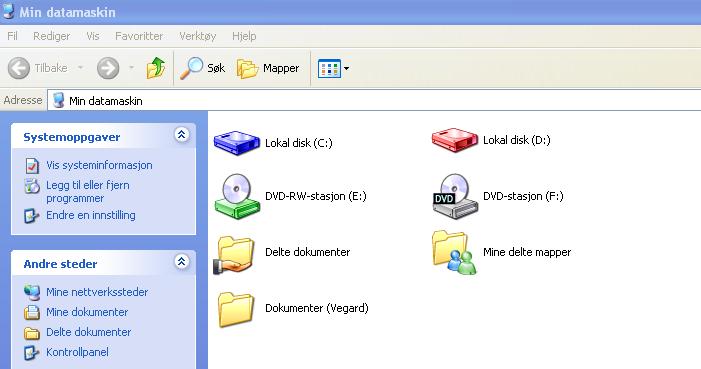The height and width of the screenshot is (369, 701).
Task: Click the Views grid icon in toolbar
Action: click(x=329, y=68)
